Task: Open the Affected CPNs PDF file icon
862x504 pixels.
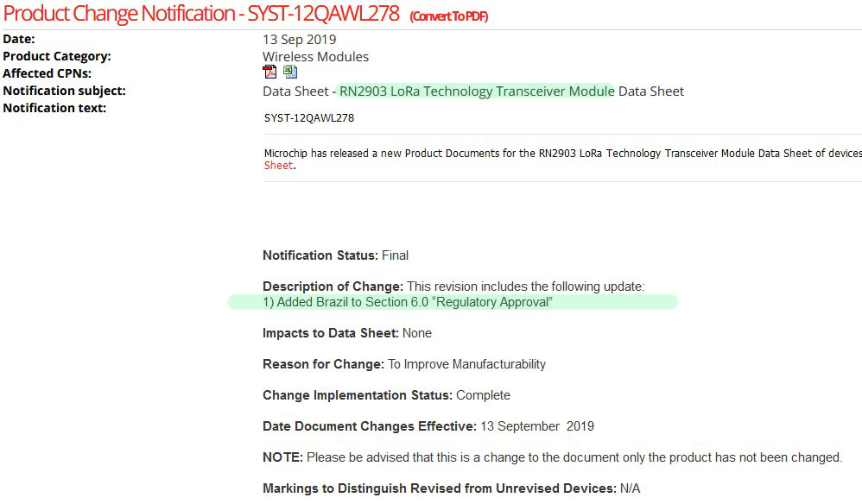Action: 269,72
